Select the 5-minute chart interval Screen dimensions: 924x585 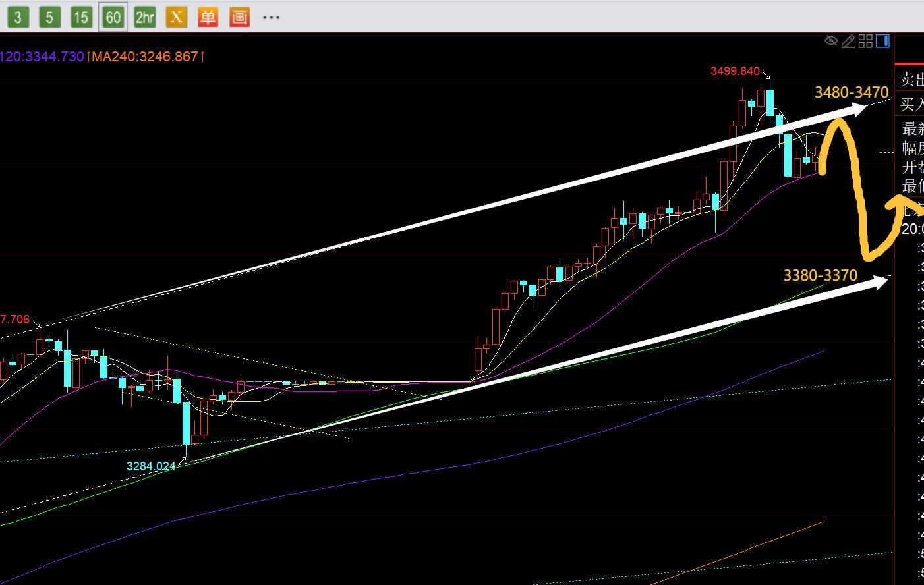click(x=49, y=17)
